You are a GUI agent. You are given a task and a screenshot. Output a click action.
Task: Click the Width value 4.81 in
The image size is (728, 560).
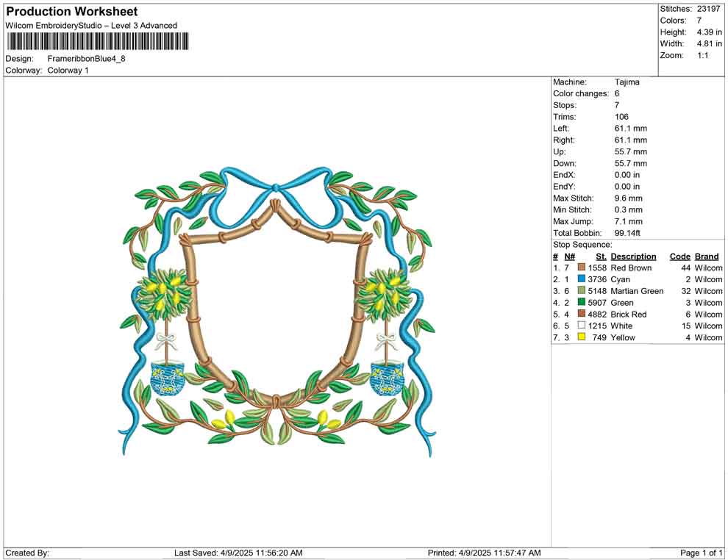(x=709, y=43)
